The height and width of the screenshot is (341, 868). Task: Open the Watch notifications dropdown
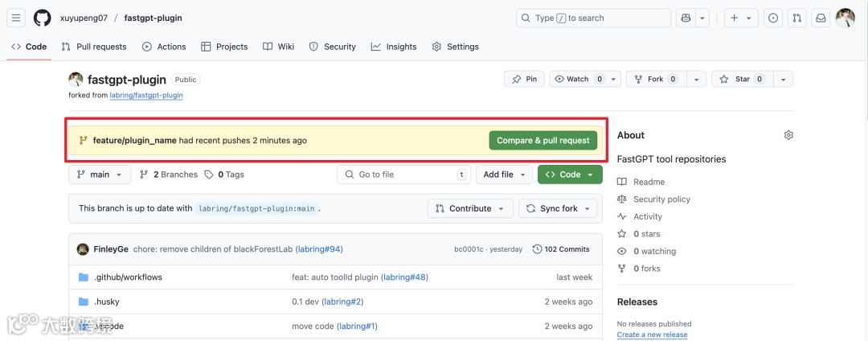[x=585, y=79]
